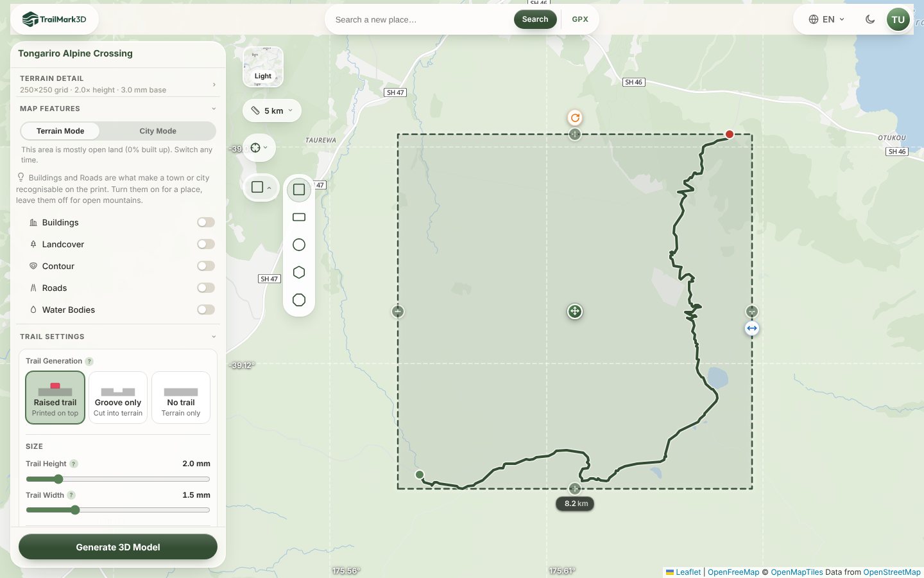Select the hexagon shape option

[x=299, y=272]
